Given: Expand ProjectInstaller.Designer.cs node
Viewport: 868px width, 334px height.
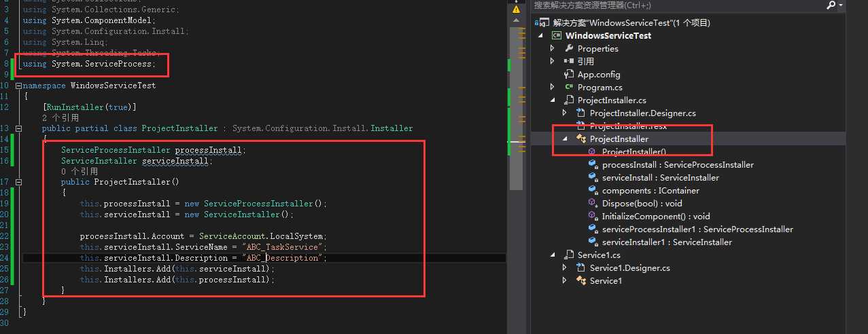Looking at the screenshot, I should (x=566, y=113).
